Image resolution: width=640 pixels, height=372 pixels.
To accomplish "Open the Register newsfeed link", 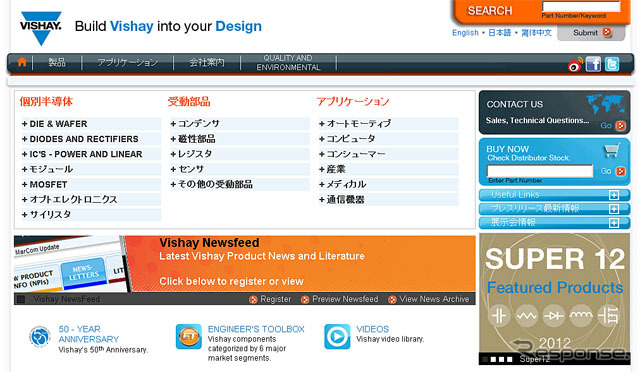I will (x=276, y=299).
